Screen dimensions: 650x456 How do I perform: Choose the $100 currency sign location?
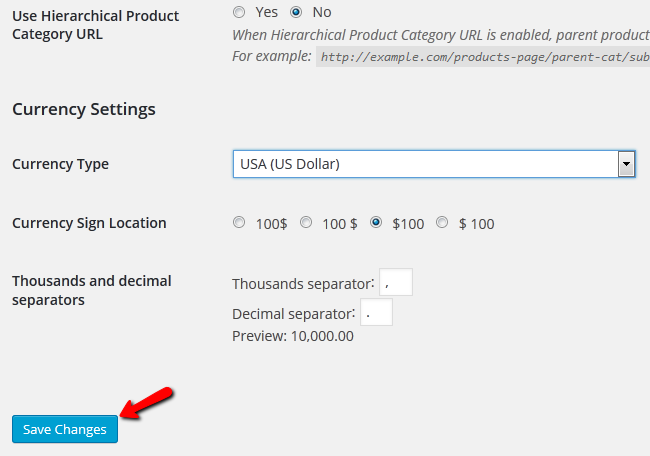pos(376,223)
